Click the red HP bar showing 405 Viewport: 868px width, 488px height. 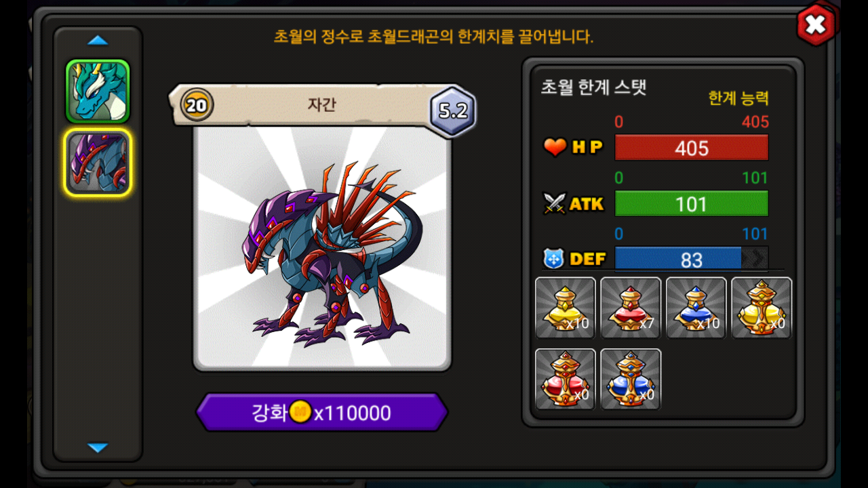pos(691,148)
